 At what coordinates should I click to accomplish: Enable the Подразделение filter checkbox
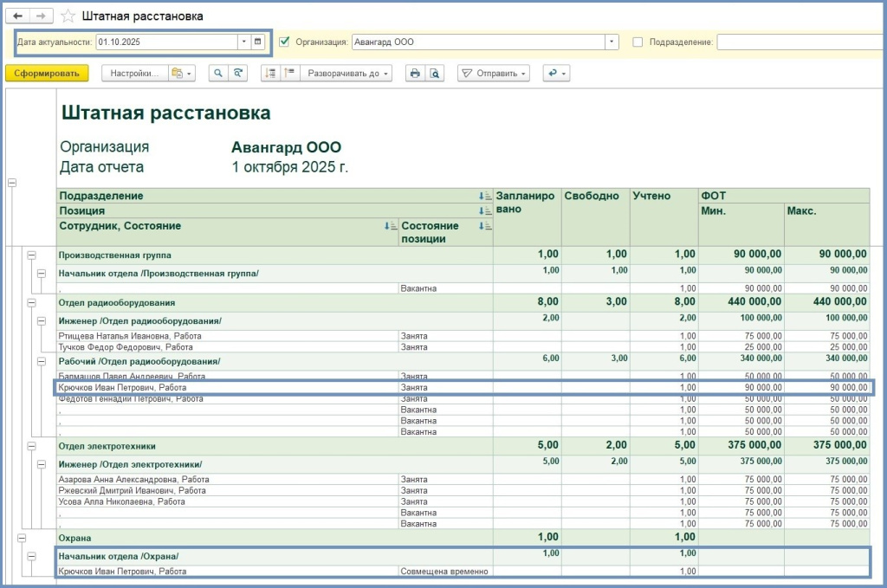638,42
